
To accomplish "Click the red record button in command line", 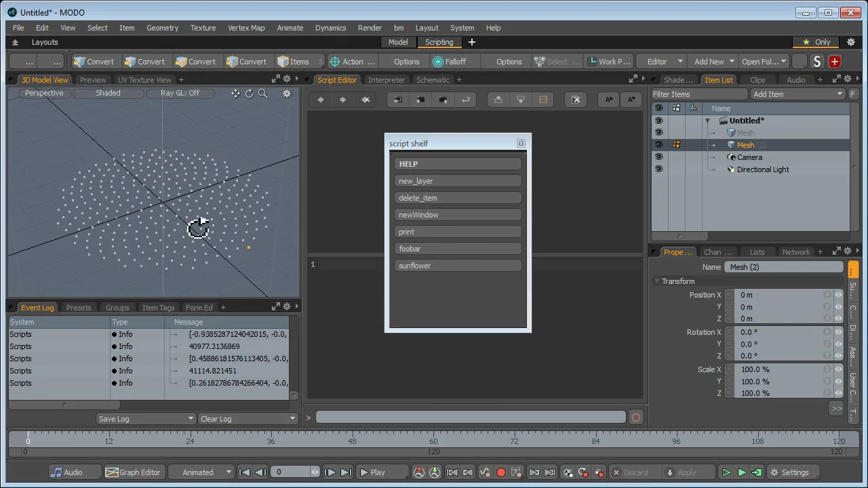I will (x=636, y=418).
